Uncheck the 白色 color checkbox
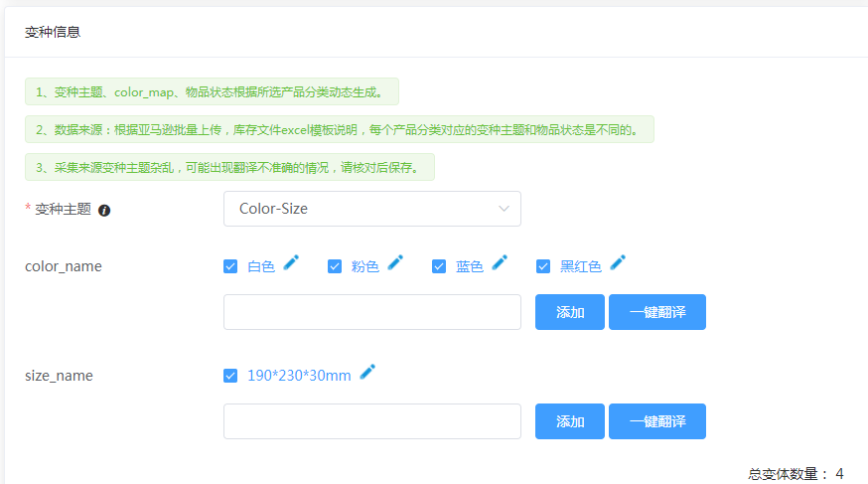The height and width of the screenshot is (484, 868). click(230, 266)
